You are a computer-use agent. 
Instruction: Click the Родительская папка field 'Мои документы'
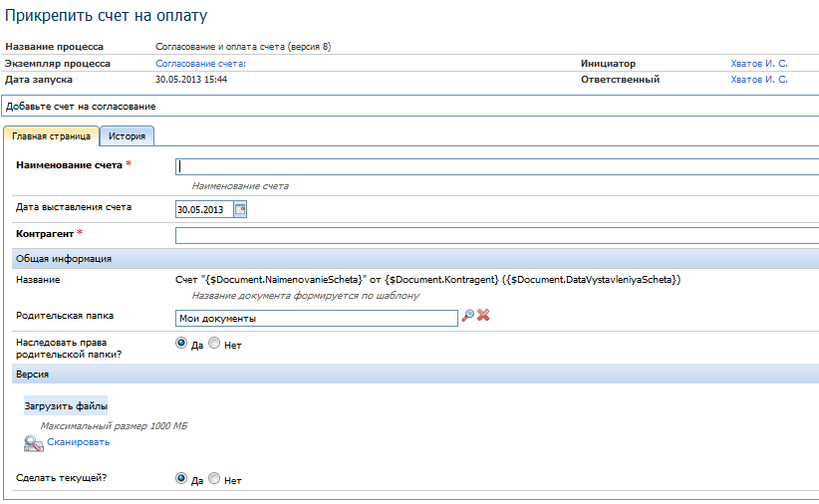click(316, 318)
